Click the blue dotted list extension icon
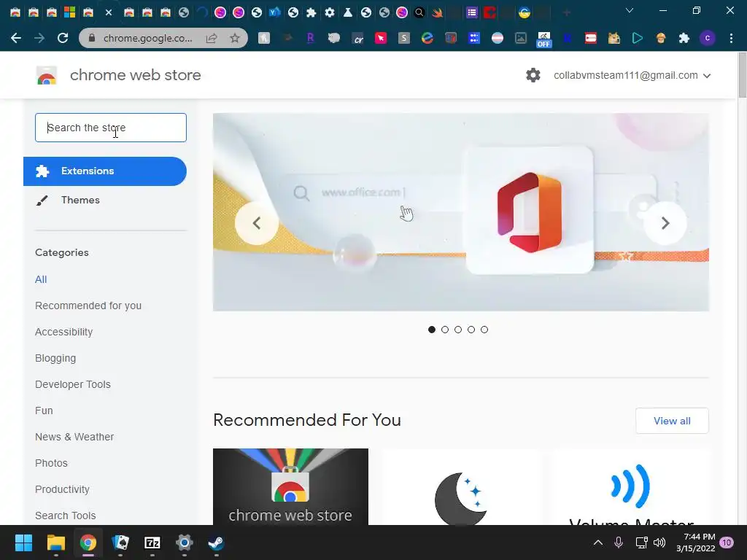 point(474,38)
